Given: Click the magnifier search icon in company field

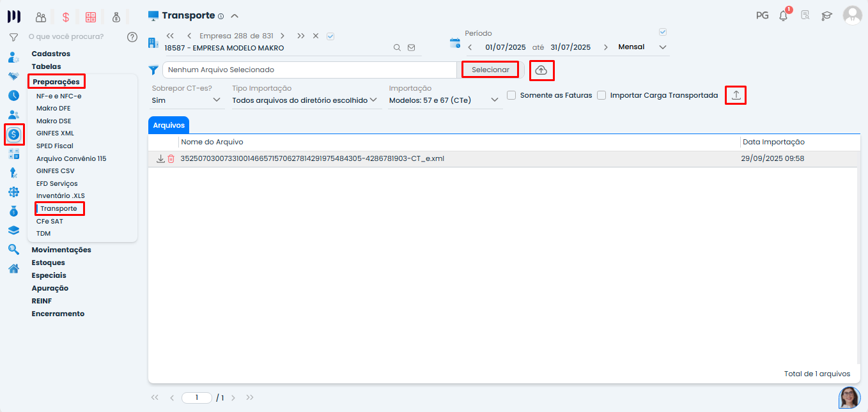Looking at the screenshot, I should point(397,48).
